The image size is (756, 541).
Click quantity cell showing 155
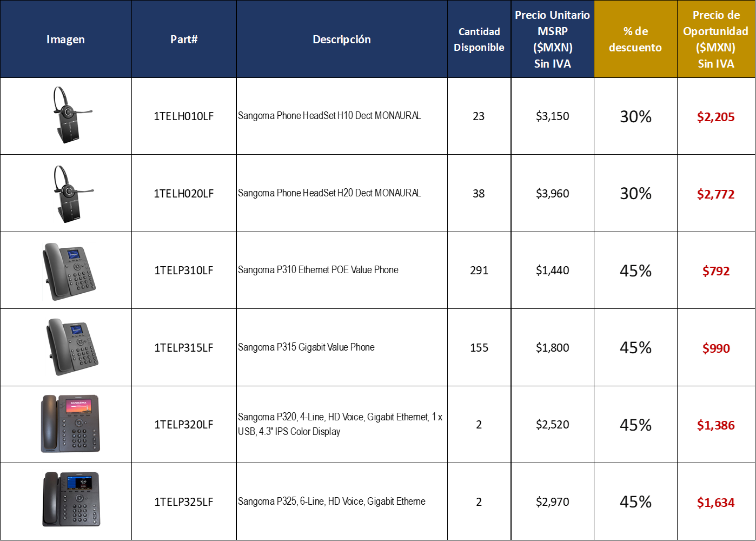[479, 348]
